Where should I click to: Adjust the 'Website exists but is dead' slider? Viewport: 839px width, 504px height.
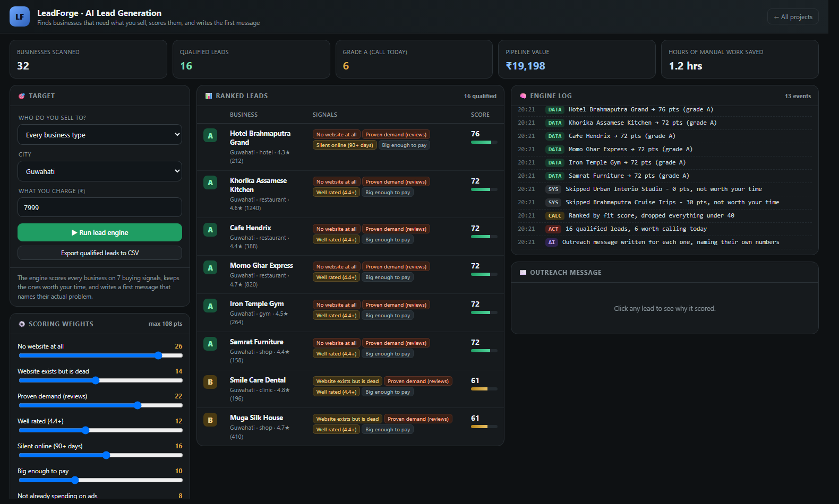point(101,380)
